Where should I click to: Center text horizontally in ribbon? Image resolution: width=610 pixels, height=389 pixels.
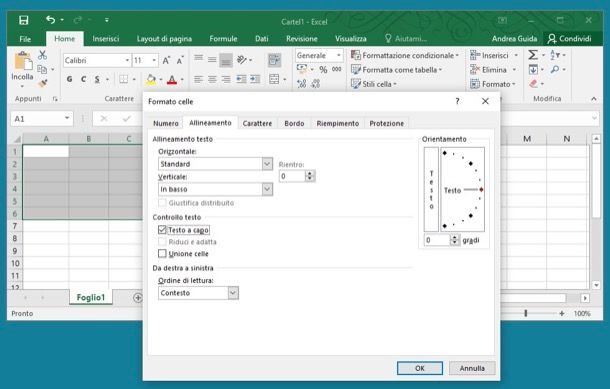(212, 79)
